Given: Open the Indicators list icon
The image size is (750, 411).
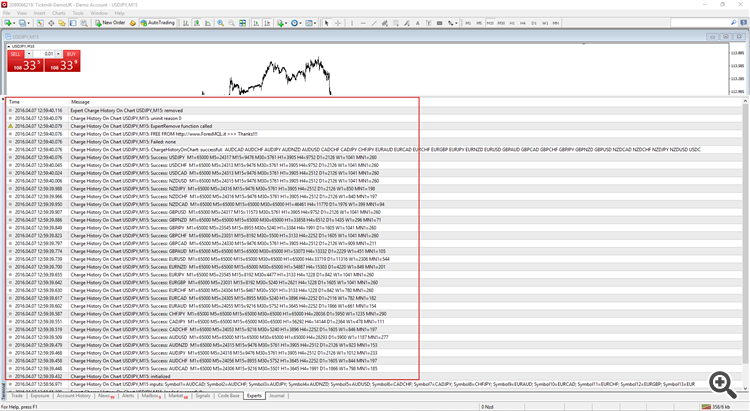Looking at the screenshot, I should [x=280, y=23].
